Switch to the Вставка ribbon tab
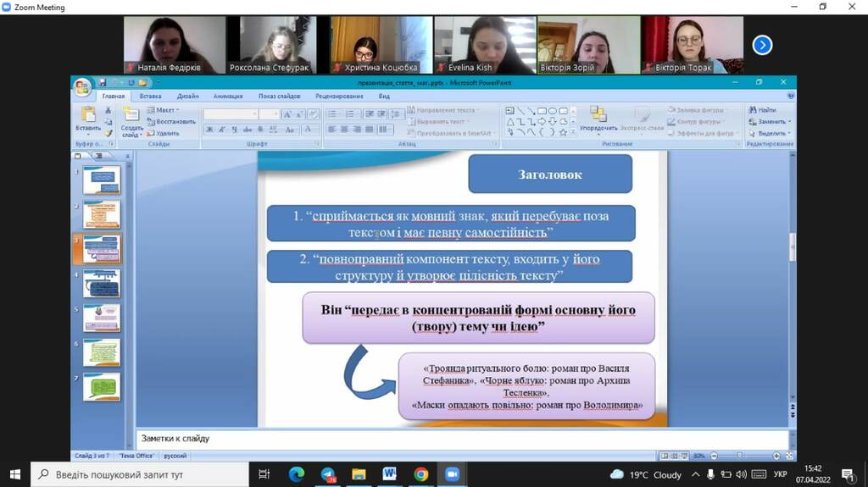The height and width of the screenshot is (487, 868). coord(150,97)
